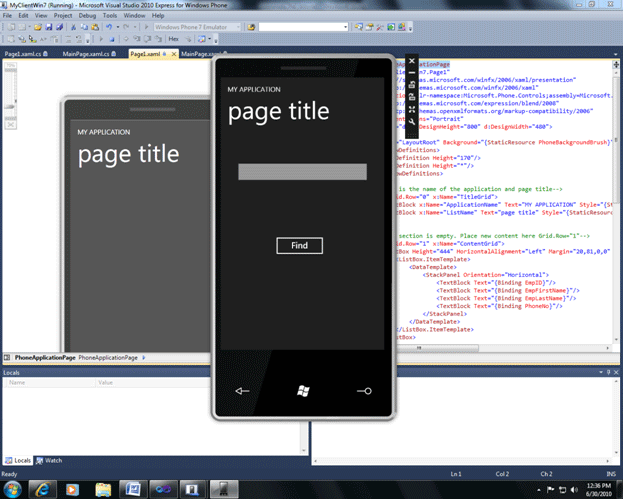Click the Save icon in toolbar
The height and width of the screenshot is (502, 623).
(48, 27)
